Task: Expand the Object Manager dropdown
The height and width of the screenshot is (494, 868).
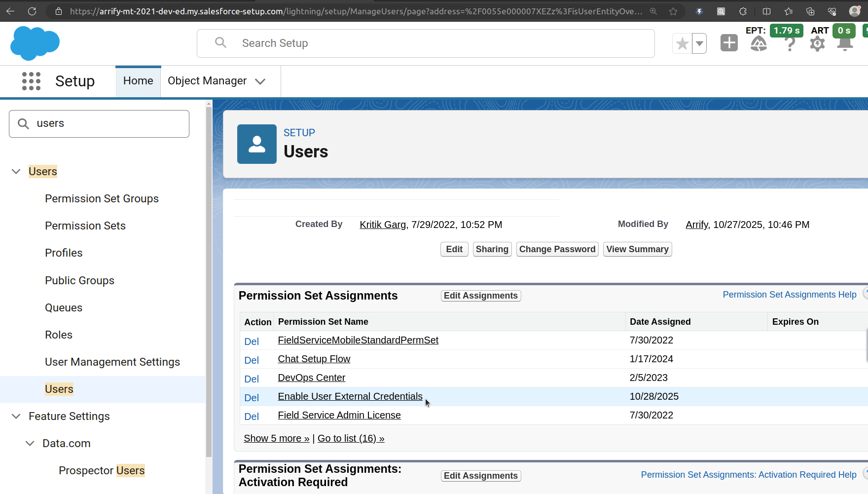Action: click(261, 81)
